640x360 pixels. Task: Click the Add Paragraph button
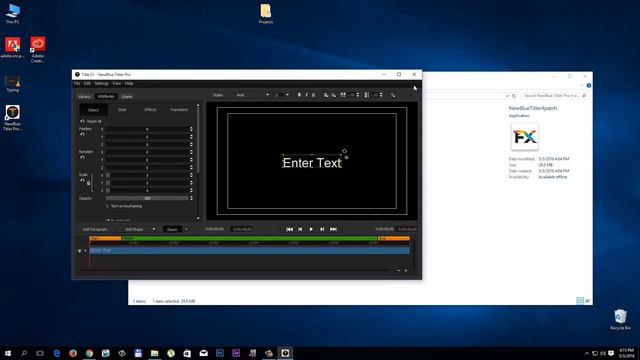(x=95, y=229)
